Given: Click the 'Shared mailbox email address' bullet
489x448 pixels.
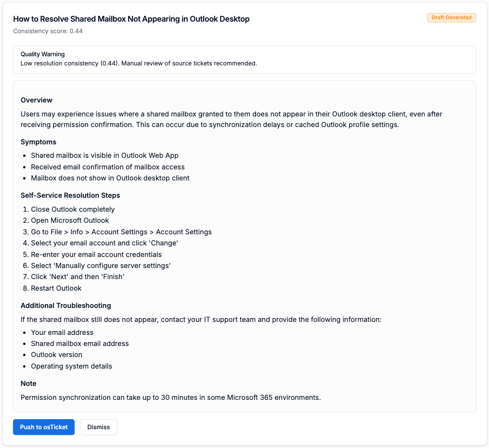Looking at the screenshot, I should click(80, 344).
